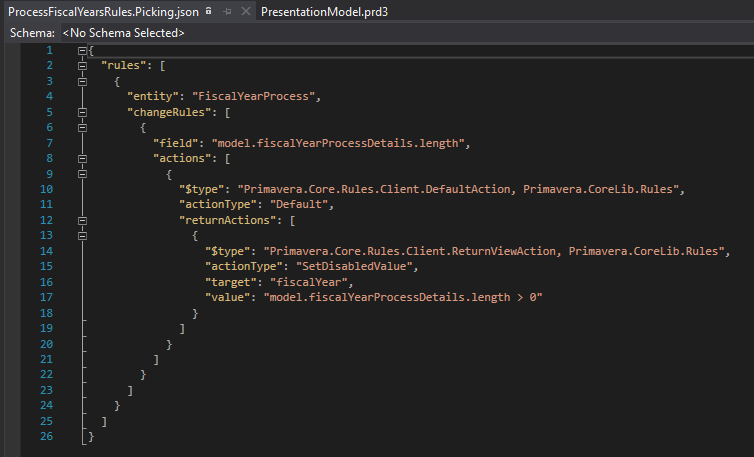
Task: Collapse the object starting on line 3
Action: point(82,81)
